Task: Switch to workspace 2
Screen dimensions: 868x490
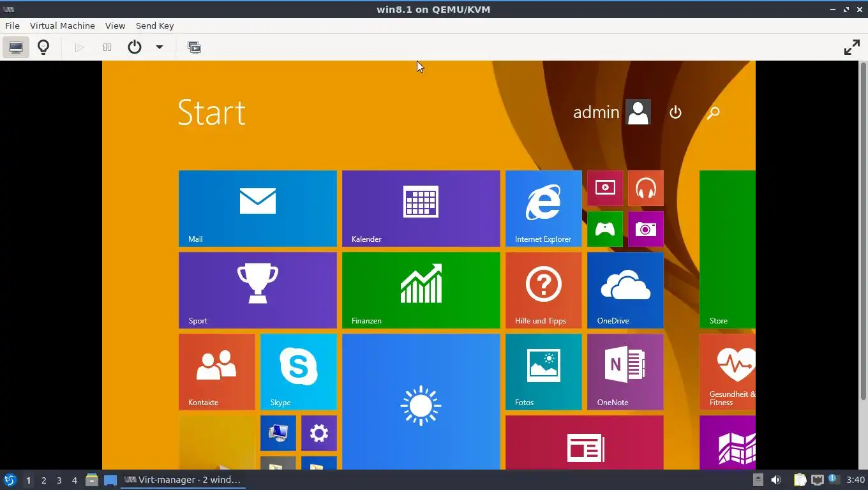Action: (43, 480)
